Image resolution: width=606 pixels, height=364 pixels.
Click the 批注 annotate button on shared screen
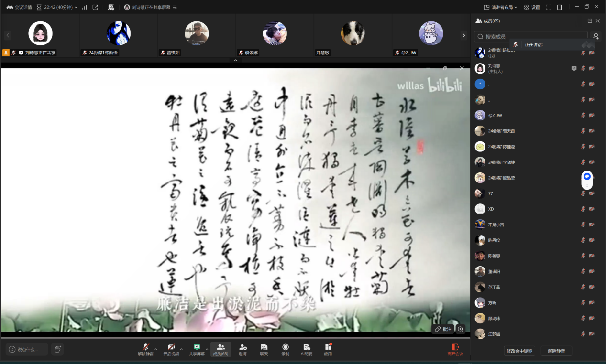[x=443, y=329]
